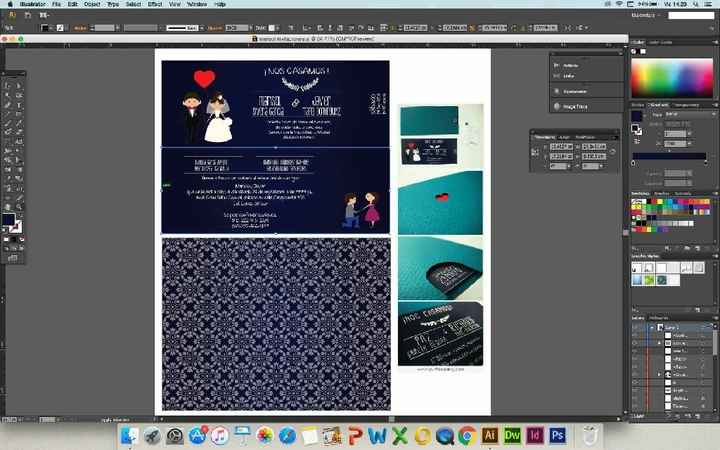Select the Type tool
Viewport: 720px width, 450px height.
click(x=19, y=105)
